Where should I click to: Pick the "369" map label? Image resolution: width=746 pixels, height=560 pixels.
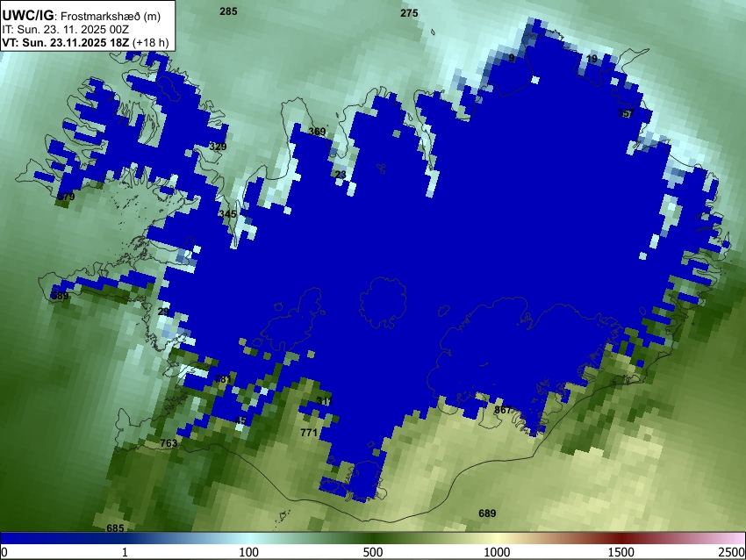coord(317,132)
